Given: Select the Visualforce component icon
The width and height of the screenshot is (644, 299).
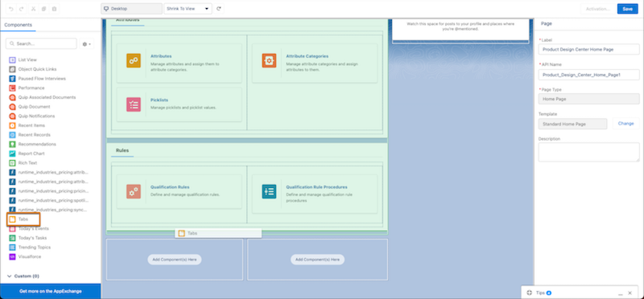Looking at the screenshot, I should [x=12, y=256].
